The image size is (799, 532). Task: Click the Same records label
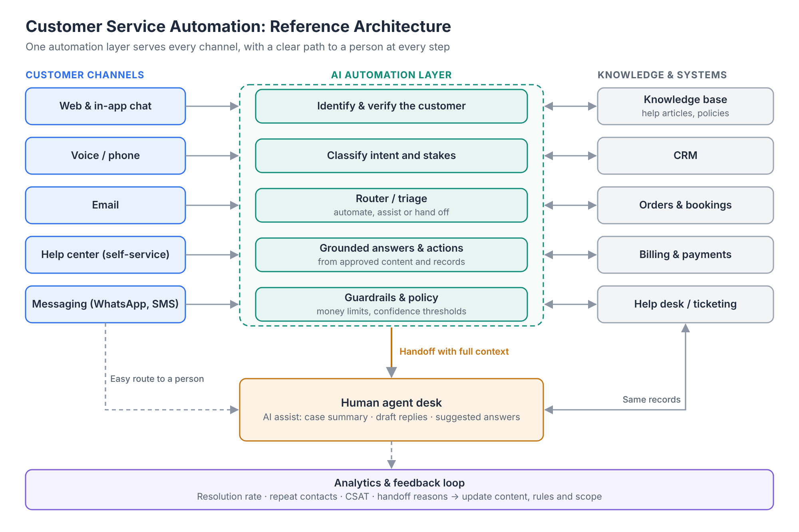[x=652, y=399]
